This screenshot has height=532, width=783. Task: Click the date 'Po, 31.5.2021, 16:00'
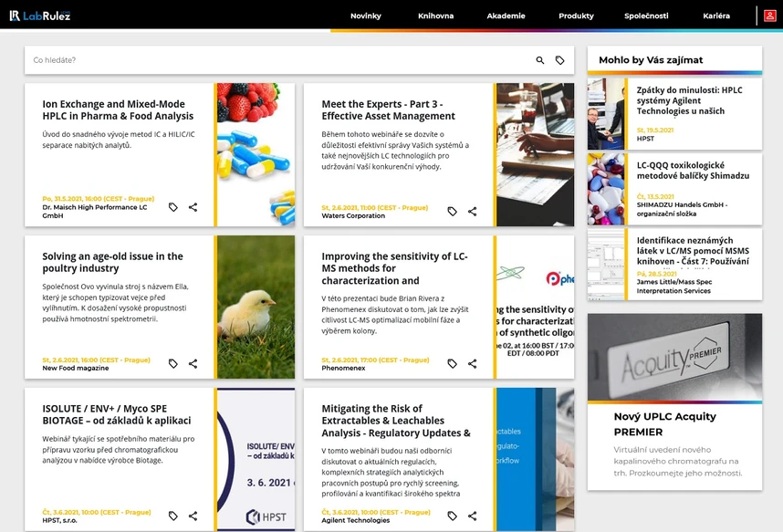click(98, 199)
